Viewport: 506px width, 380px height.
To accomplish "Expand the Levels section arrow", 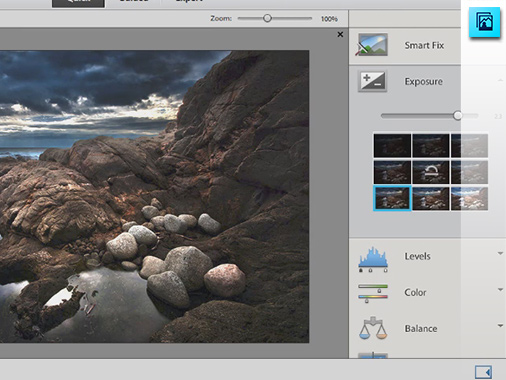I will click(x=500, y=253).
